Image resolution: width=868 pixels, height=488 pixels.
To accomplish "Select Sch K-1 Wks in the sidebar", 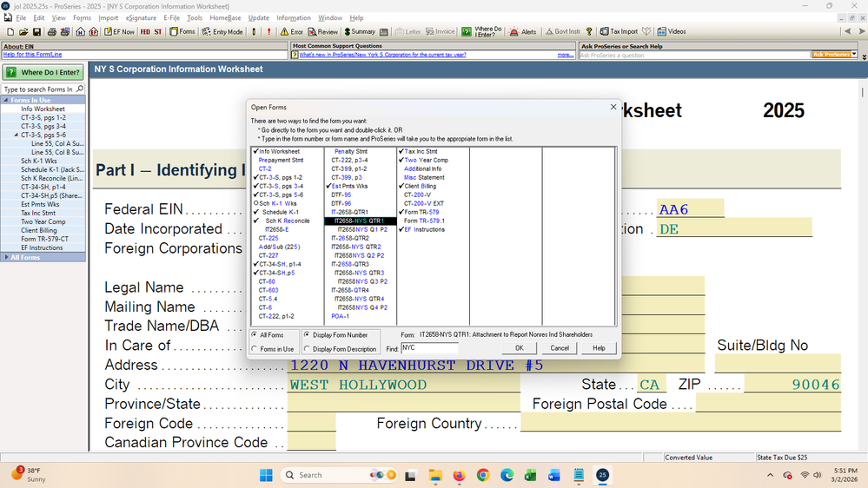I will coord(39,161).
